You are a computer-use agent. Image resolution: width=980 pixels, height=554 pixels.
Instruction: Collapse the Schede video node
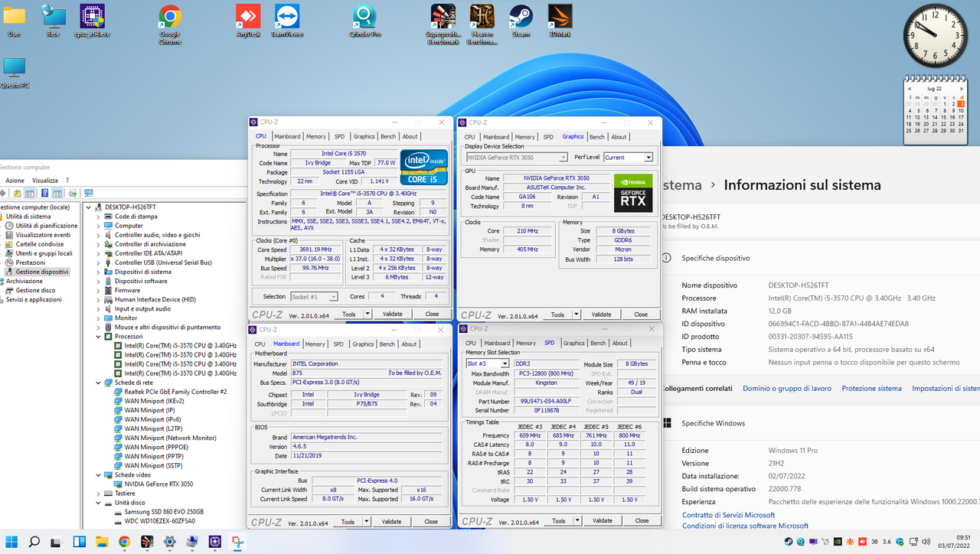pos(99,474)
